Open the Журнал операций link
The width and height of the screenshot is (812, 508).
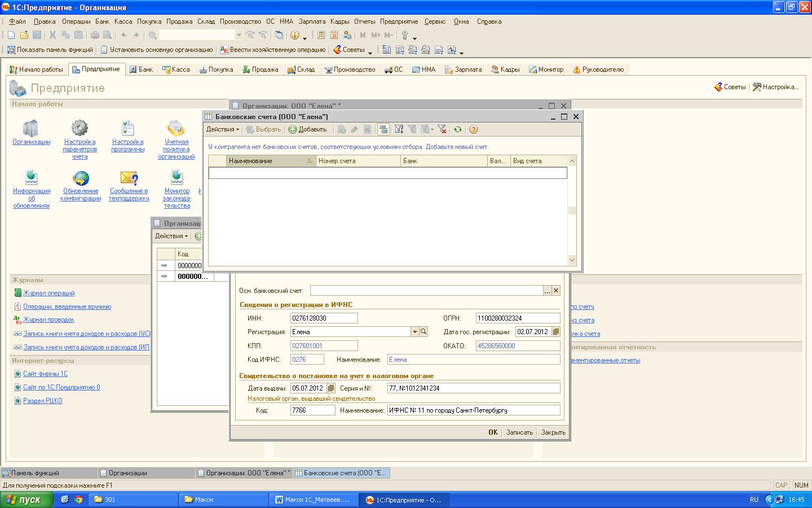click(48, 293)
